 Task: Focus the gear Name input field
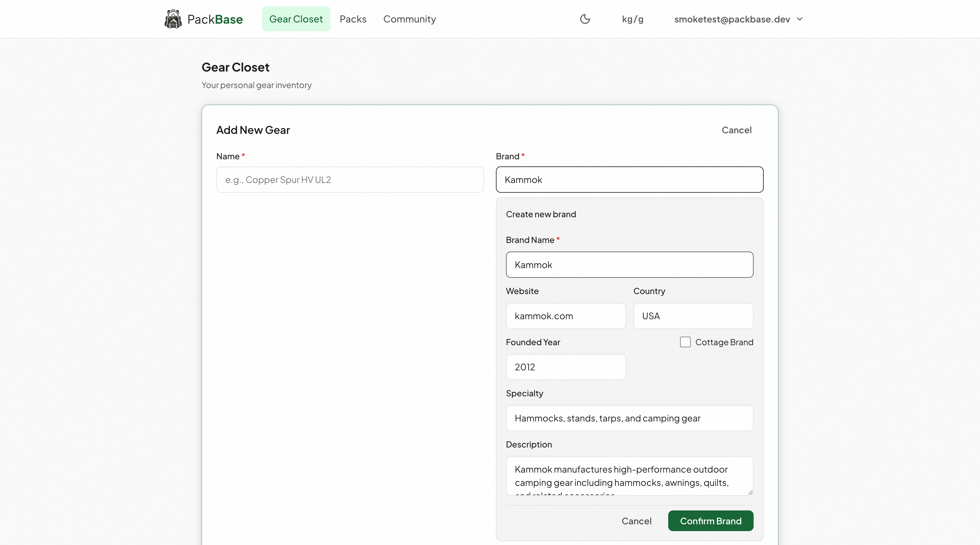click(350, 180)
